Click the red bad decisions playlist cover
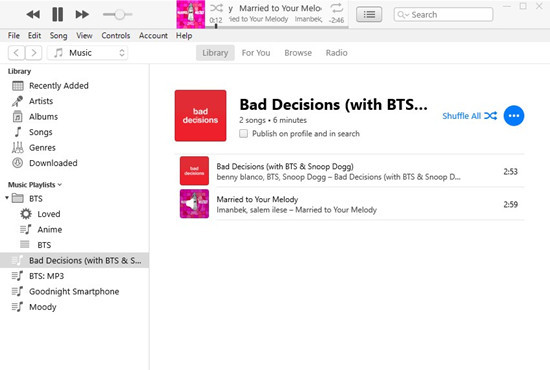Image resolution: width=550 pixels, height=370 pixels. point(200,116)
